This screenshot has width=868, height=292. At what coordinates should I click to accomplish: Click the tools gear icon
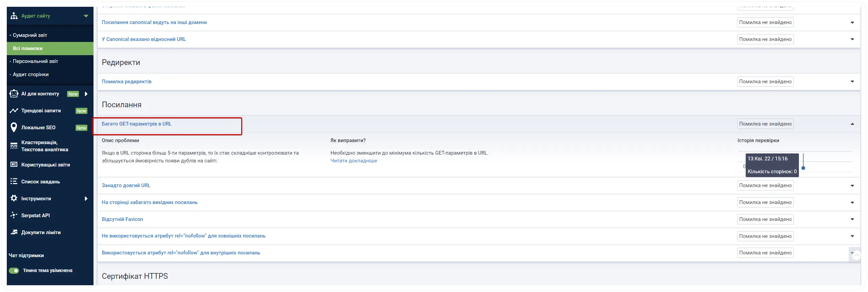pyautogui.click(x=14, y=198)
